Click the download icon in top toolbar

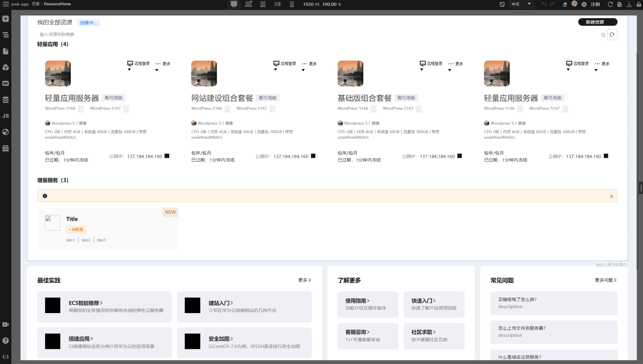(x=629, y=4)
